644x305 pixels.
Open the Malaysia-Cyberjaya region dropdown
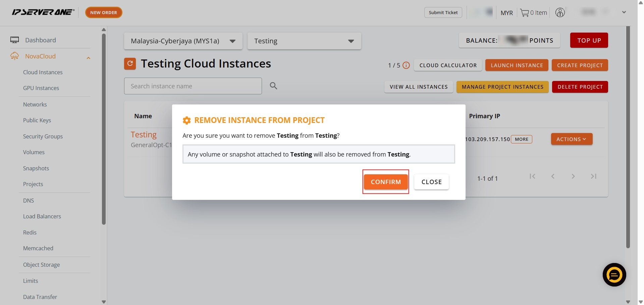[183, 41]
